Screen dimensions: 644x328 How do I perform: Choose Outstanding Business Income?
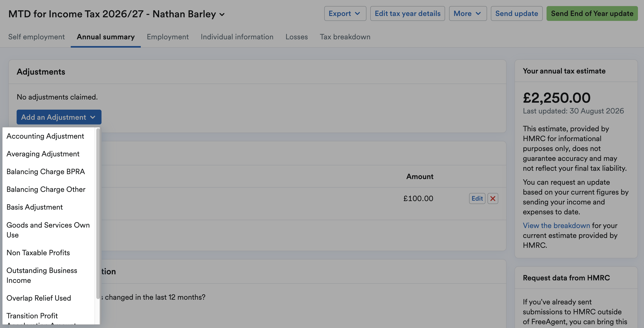49,275
